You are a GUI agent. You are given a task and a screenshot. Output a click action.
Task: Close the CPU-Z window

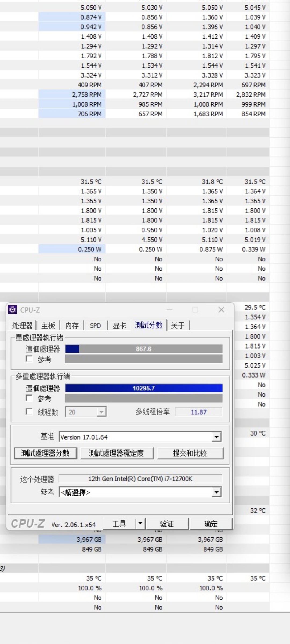(222, 310)
